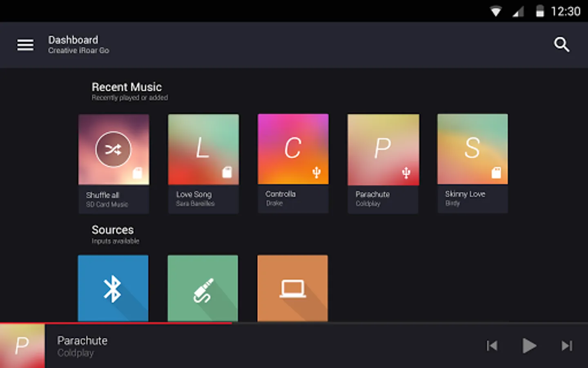
Task: Click the Wi-Fi status icon
Action: [496, 11]
